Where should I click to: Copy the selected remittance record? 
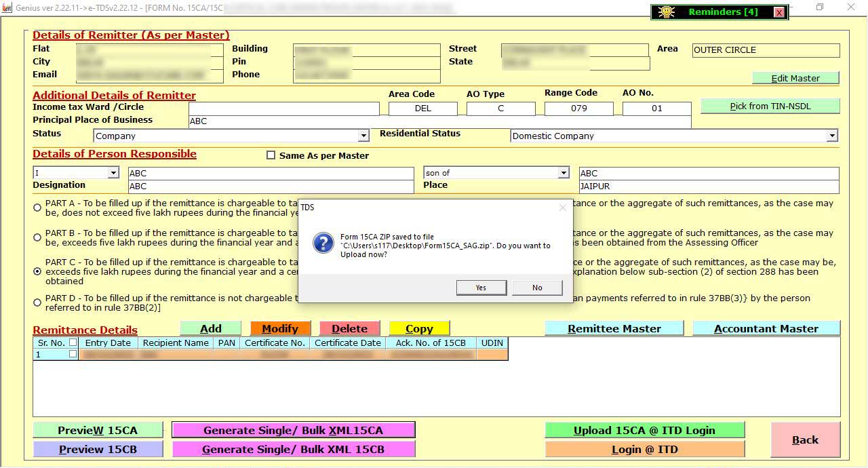pyautogui.click(x=419, y=328)
